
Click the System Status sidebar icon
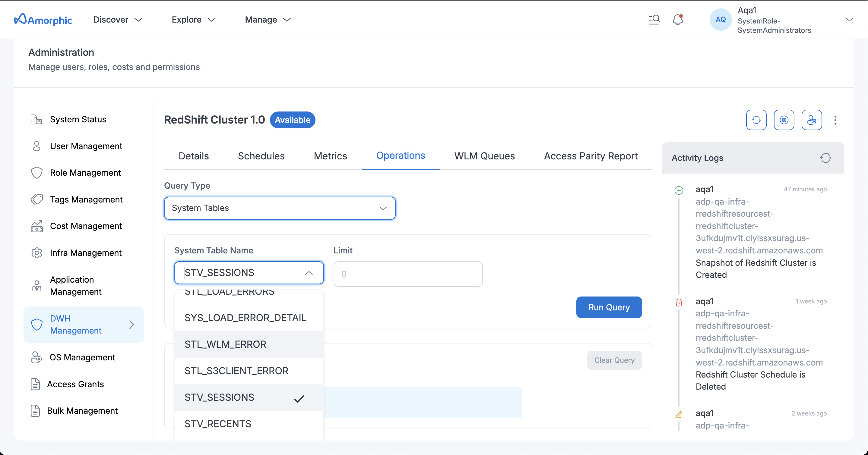[36, 119]
